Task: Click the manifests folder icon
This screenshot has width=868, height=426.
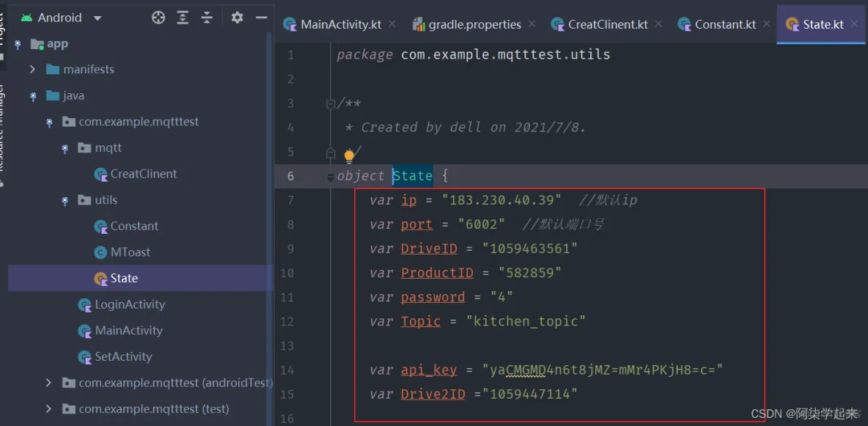Action: click(53, 69)
